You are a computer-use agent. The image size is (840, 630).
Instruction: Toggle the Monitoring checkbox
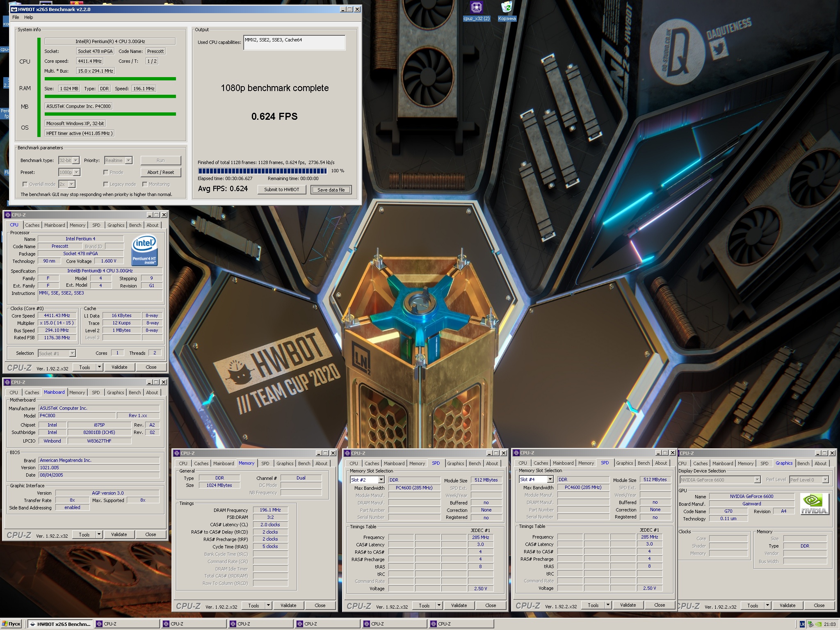[145, 184]
